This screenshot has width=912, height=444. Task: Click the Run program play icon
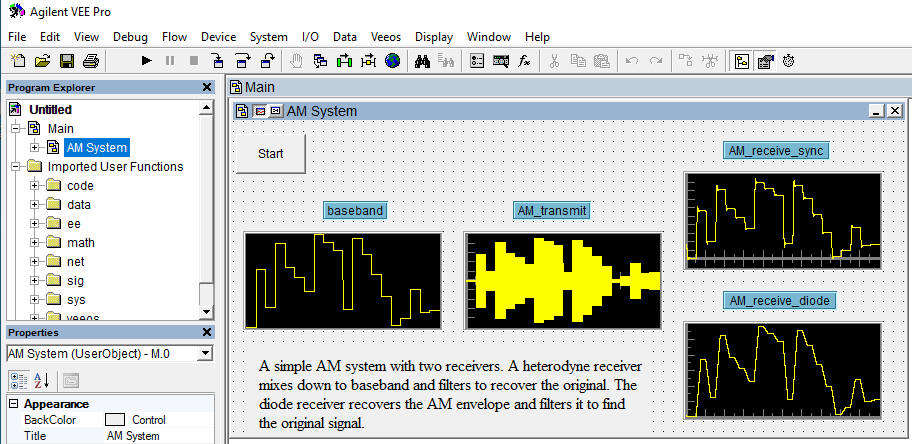(x=147, y=61)
